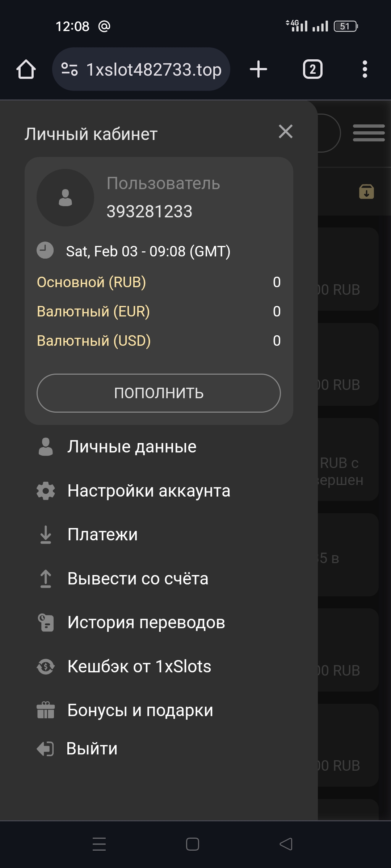Open a new browser tab
Image resolution: width=391 pixels, height=868 pixels.
258,69
